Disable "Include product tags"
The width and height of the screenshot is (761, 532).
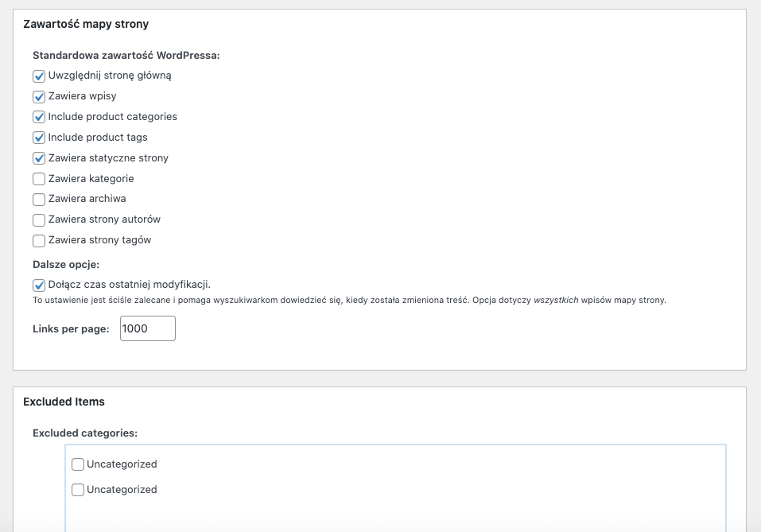39,138
